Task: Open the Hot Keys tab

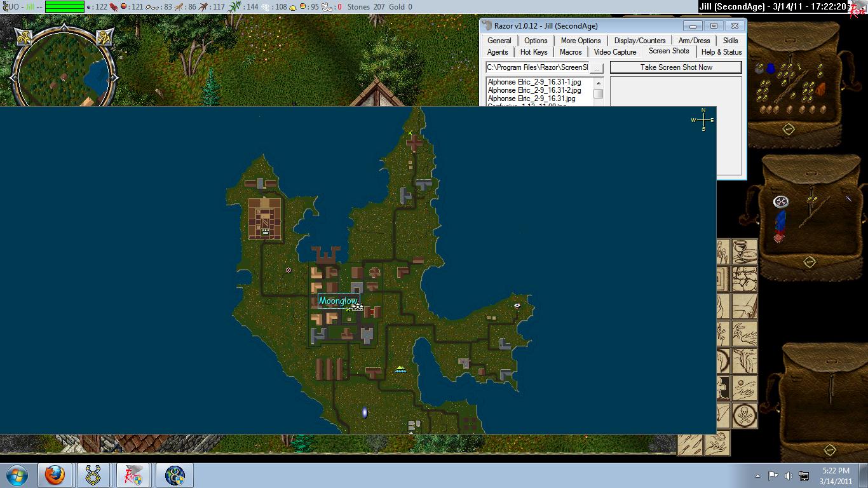Action: coord(533,52)
